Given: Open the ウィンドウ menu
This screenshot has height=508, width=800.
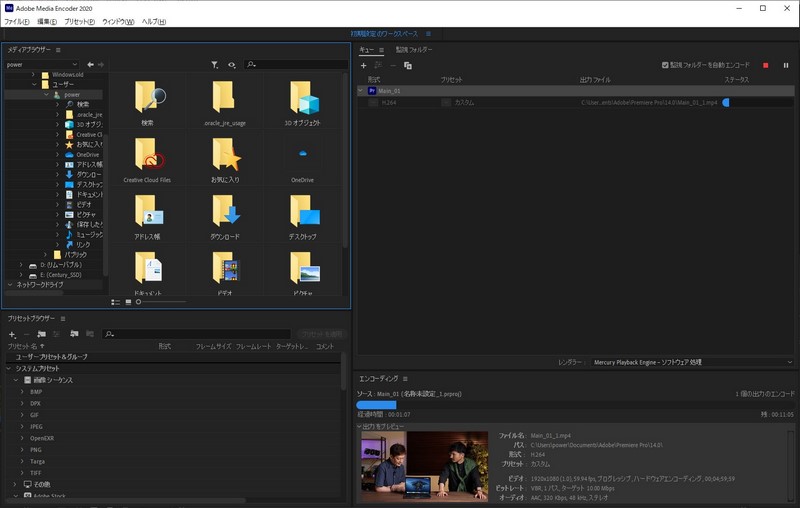Looking at the screenshot, I should pyautogui.click(x=118, y=22).
